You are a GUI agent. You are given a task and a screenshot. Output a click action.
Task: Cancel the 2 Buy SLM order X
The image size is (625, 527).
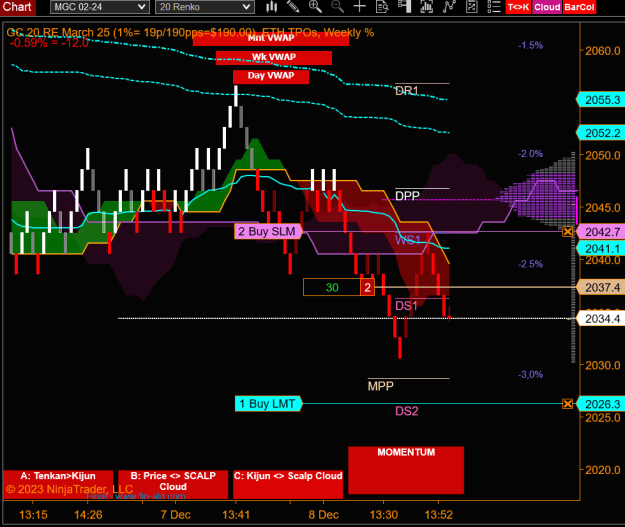pyautogui.click(x=568, y=232)
